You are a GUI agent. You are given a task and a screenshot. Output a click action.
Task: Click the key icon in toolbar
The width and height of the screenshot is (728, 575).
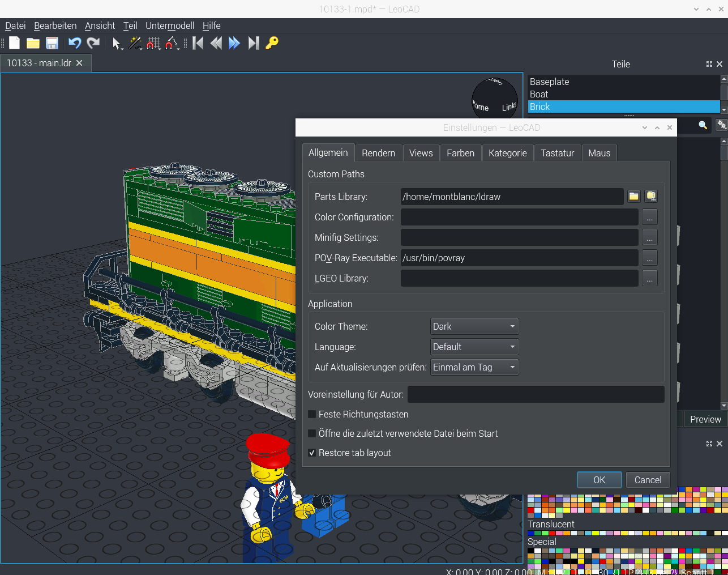pyautogui.click(x=272, y=43)
